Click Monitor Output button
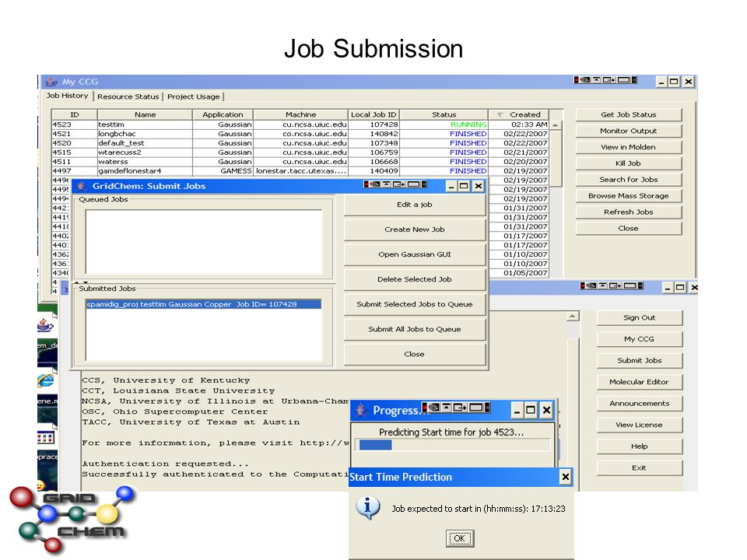Viewport: 747px width, 560px height. tap(629, 131)
